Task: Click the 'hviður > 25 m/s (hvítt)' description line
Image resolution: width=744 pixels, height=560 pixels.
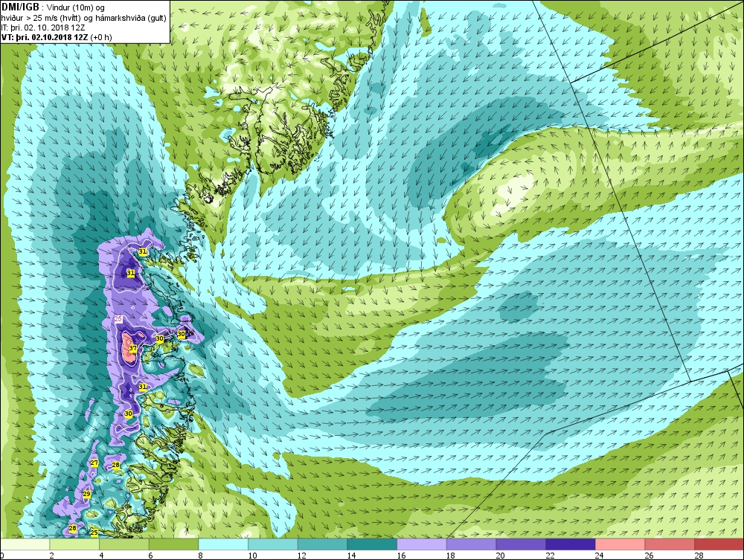Action: (42, 18)
